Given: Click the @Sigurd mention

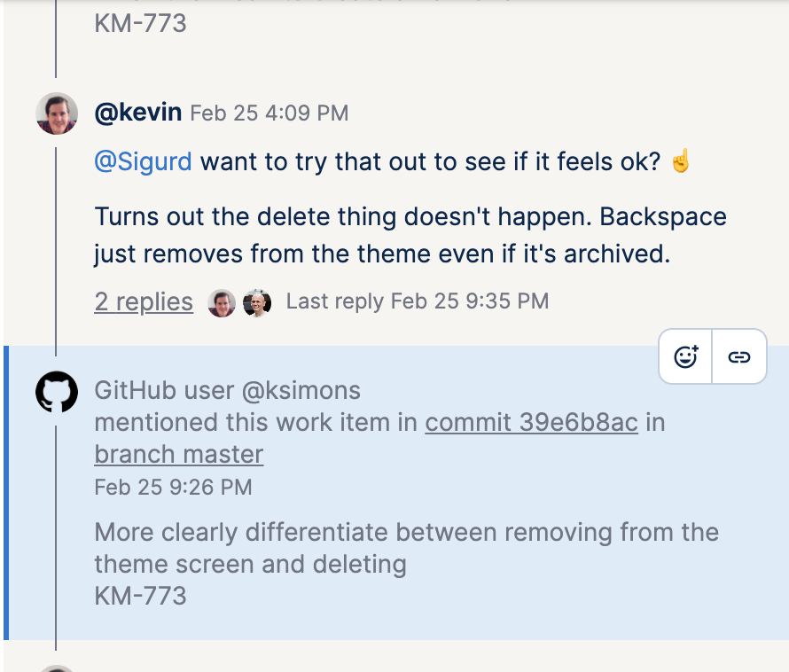Looking at the screenshot, I should pos(143,162).
